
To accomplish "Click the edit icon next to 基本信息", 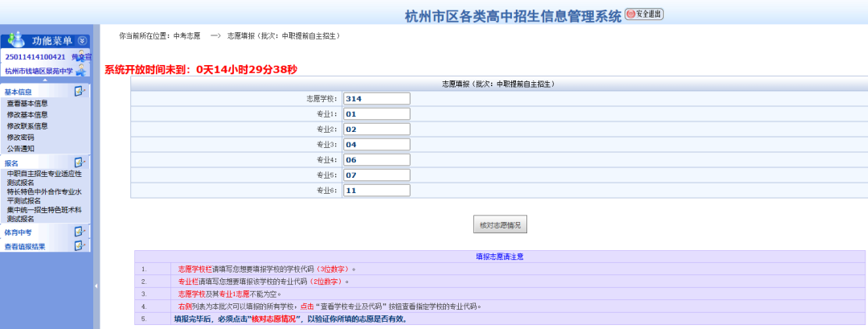I will coord(80,91).
